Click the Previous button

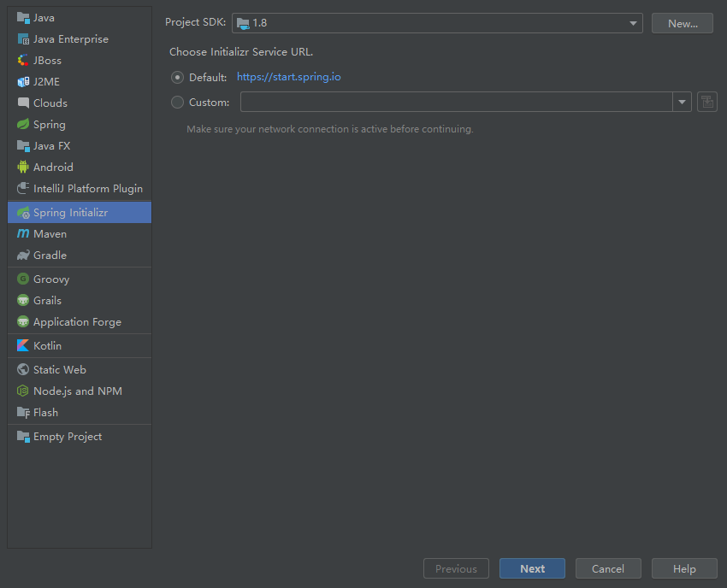pos(456,568)
